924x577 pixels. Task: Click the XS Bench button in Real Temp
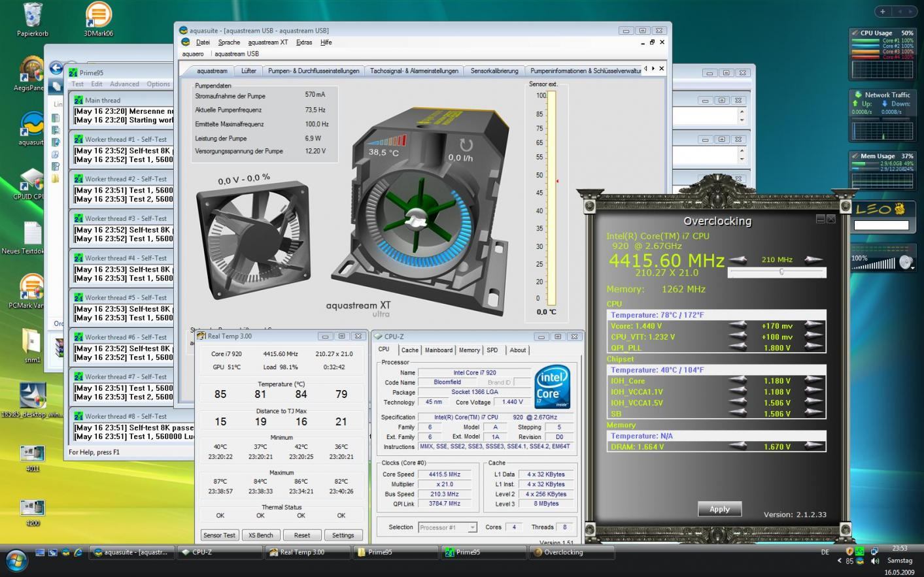[x=260, y=535]
